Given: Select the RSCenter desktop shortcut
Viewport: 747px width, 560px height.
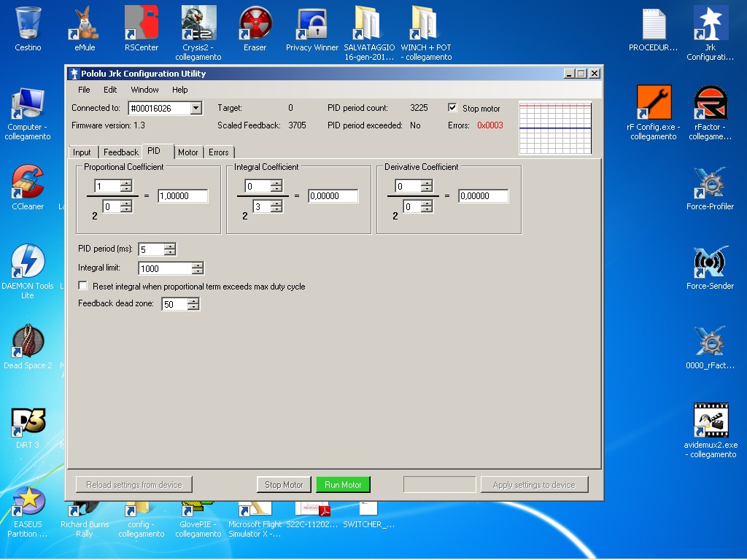Looking at the screenshot, I should [x=142, y=24].
